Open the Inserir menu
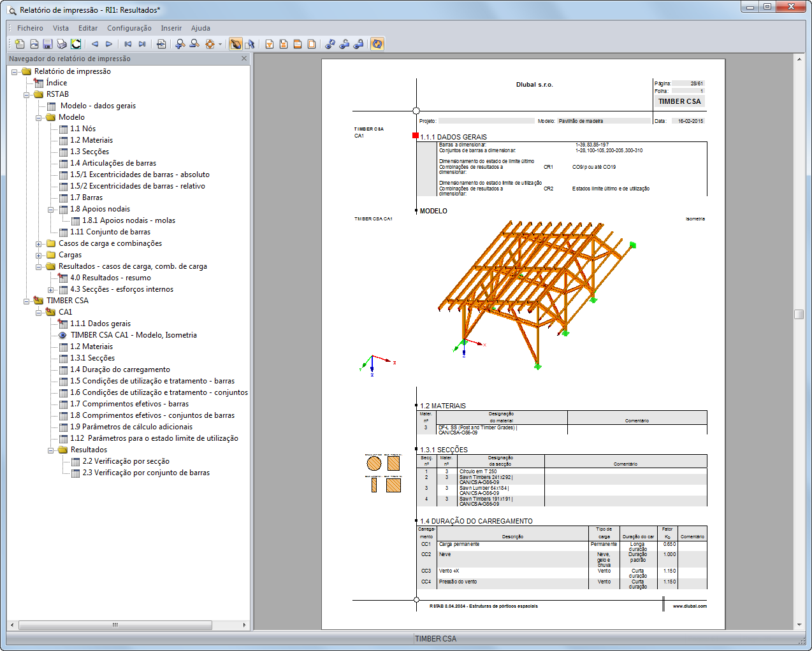This screenshot has height=651, width=812. pyautogui.click(x=171, y=28)
